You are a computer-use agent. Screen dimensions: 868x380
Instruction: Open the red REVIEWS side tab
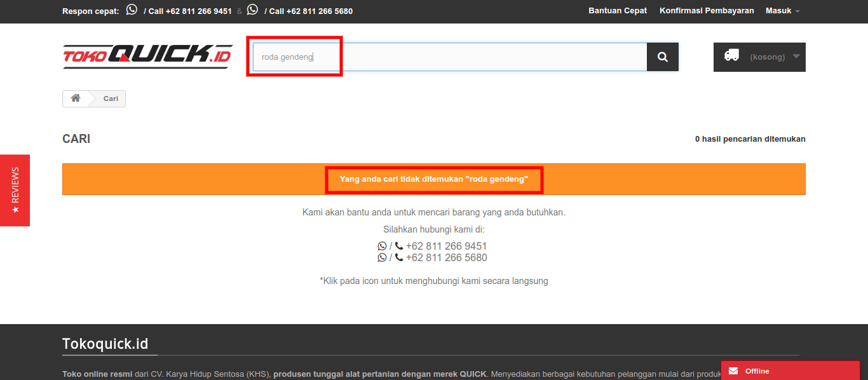tap(15, 190)
